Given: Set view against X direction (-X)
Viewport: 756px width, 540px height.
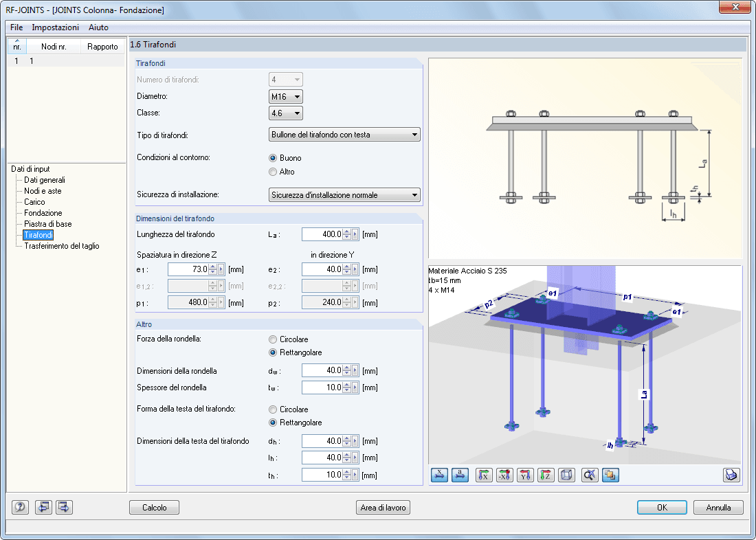Looking at the screenshot, I should coord(505,475).
